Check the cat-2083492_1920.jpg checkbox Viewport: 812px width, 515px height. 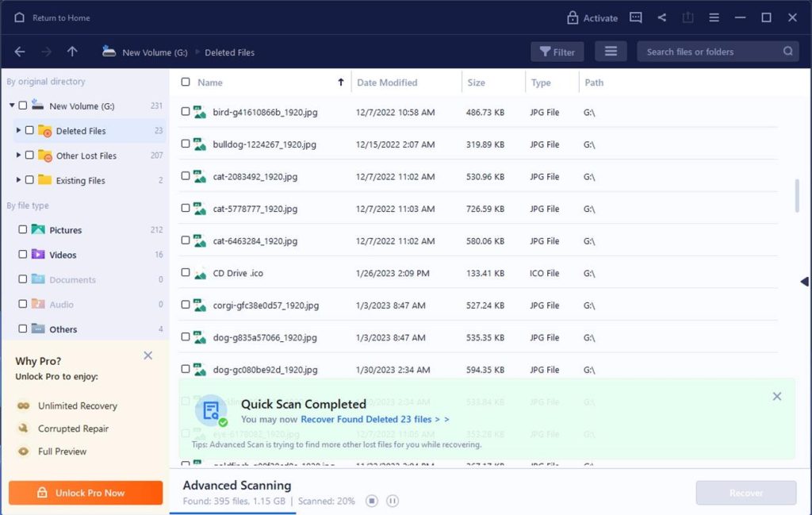(x=186, y=175)
